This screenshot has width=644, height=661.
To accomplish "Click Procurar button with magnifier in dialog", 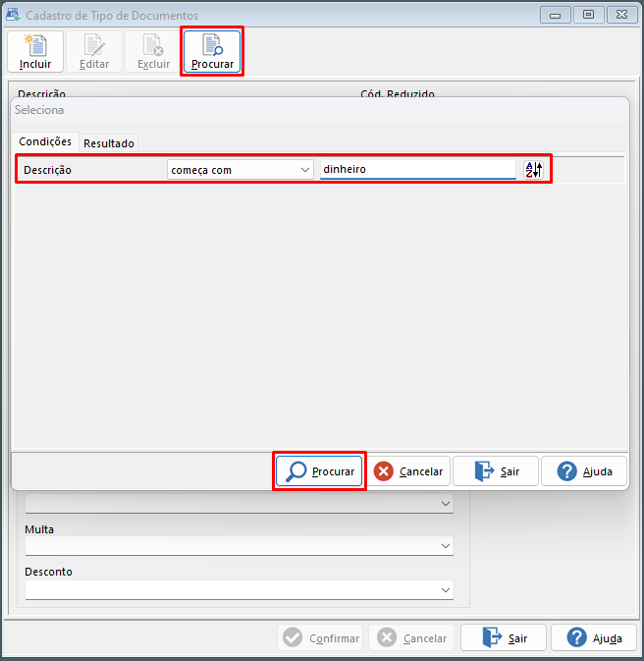I will [319, 470].
